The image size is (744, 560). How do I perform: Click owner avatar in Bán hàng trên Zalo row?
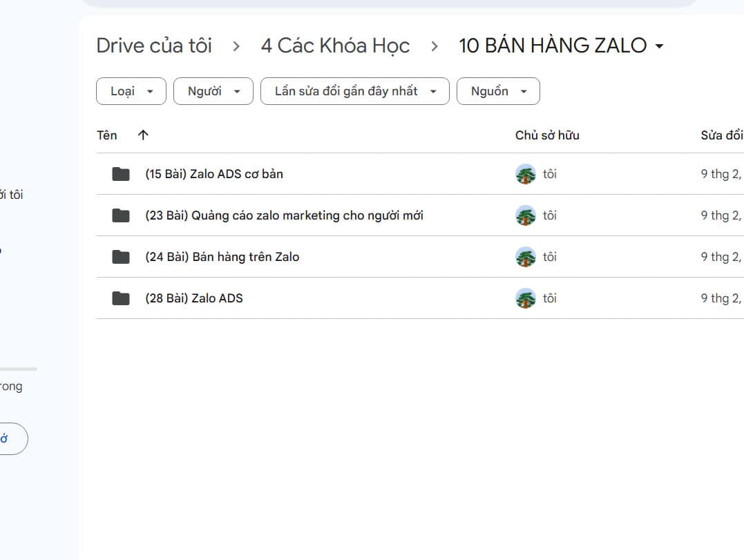coord(526,257)
